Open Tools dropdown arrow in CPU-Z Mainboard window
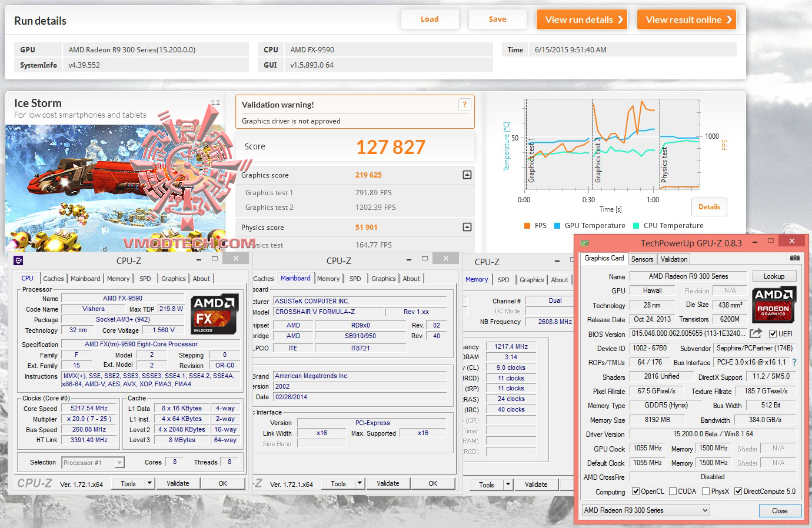The width and height of the screenshot is (812, 528). click(360, 483)
